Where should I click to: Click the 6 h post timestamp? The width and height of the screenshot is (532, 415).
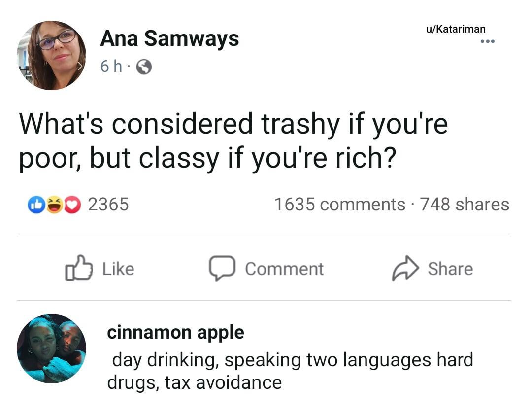[x=111, y=66]
